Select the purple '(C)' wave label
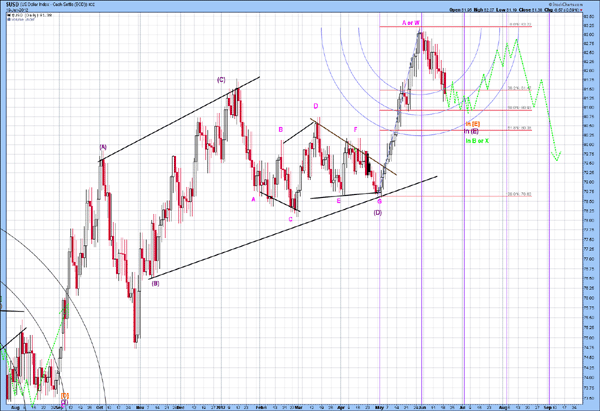 click(221, 80)
